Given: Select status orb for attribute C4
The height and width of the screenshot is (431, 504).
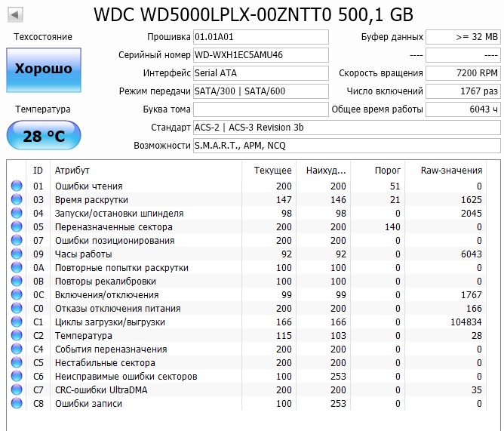Looking at the screenshot, I should click(17, 349).
